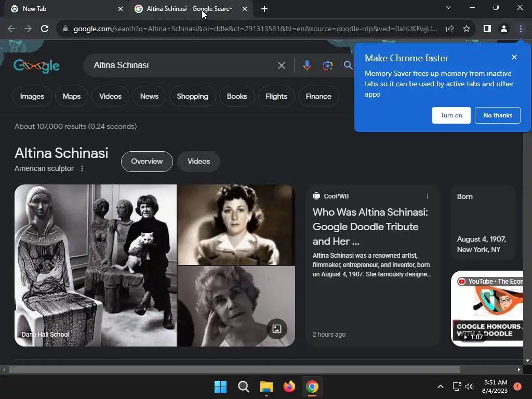Click inside the Altina Schinasi search field
Screen dimensions: 532x399
click(x=183, y=65)
